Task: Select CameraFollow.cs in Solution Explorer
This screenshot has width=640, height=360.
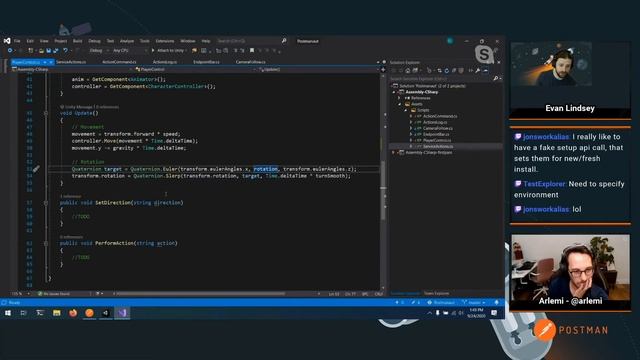Action: [x=438, y=128]
